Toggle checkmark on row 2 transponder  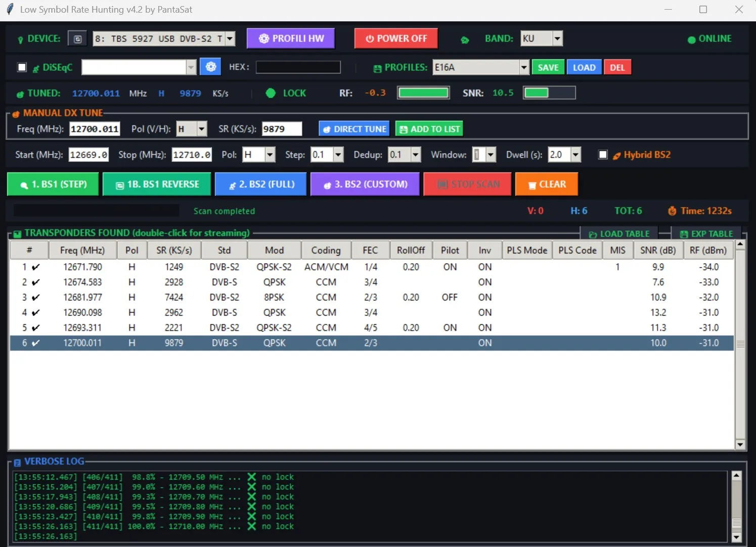[35, 282]
